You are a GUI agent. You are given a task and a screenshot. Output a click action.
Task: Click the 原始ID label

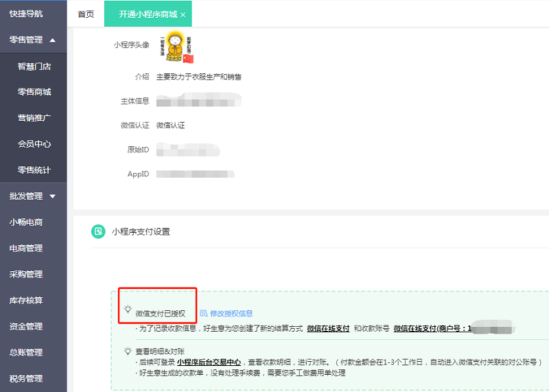click(x=138, y=150)
